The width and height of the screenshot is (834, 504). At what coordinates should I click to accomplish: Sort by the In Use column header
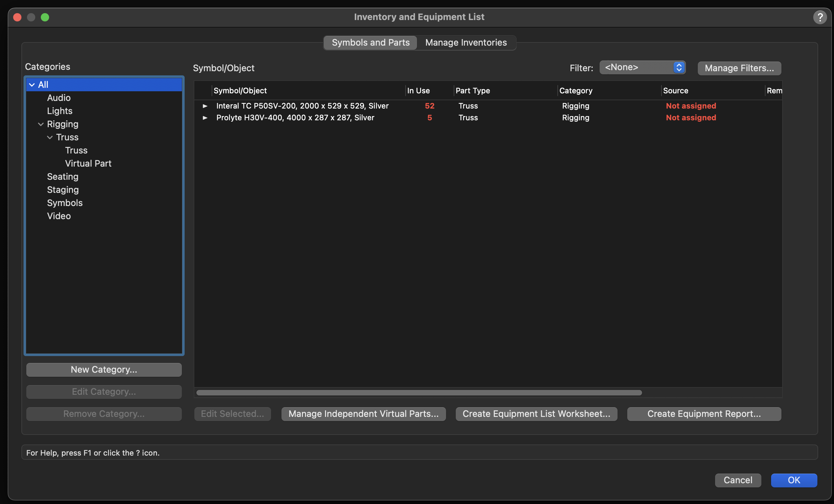(418, 91)
